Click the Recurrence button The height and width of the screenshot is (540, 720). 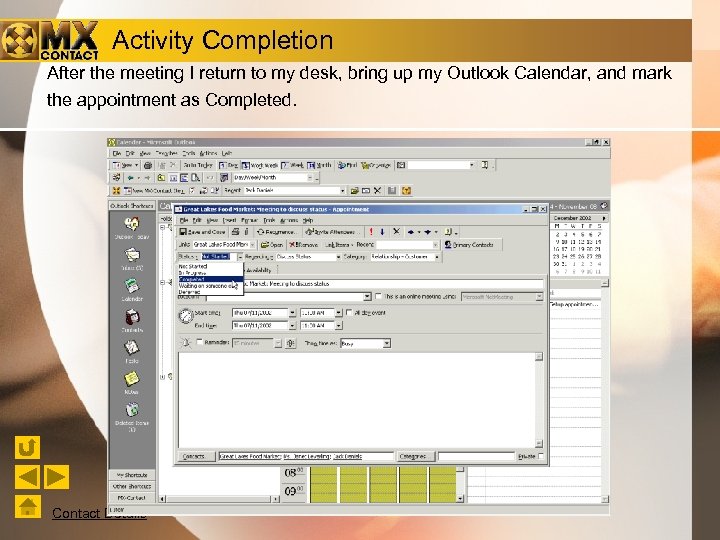coord(276,232)
